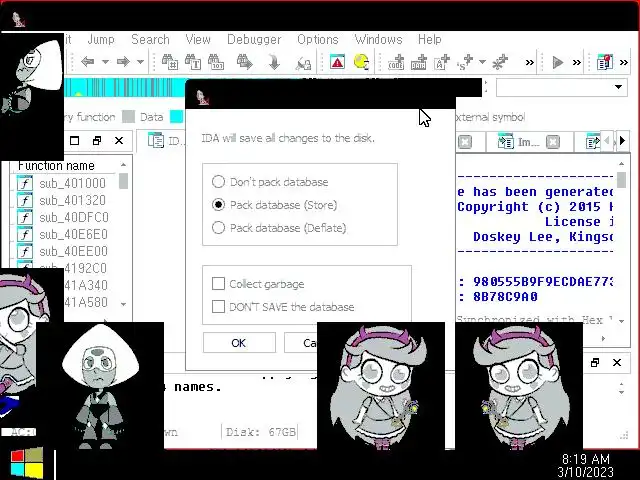Image resolution: width=640 pixels, height=480 pixels.
Task: Click the red warning triangle icon
Action: pos(337,62)
